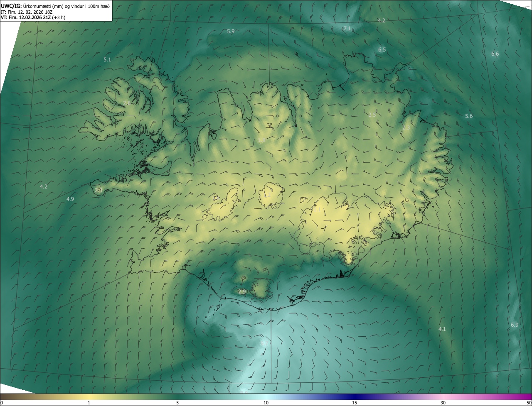This screenshot has width=532, height=406.
Task: Click the title line "UWC/IG: Úrkomumætti (mm) og vindur í 100m hæð"
Action: [55, 6]
